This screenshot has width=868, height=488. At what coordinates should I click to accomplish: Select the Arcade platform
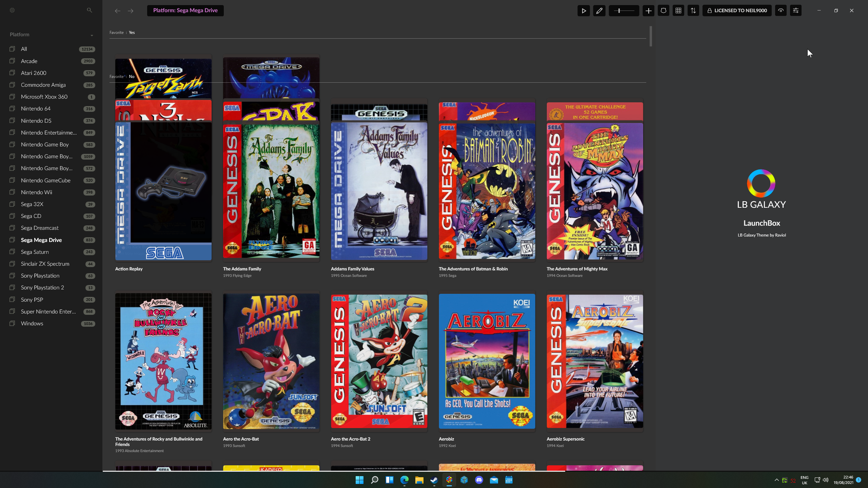pyautogui.click(x=52, y=61)
